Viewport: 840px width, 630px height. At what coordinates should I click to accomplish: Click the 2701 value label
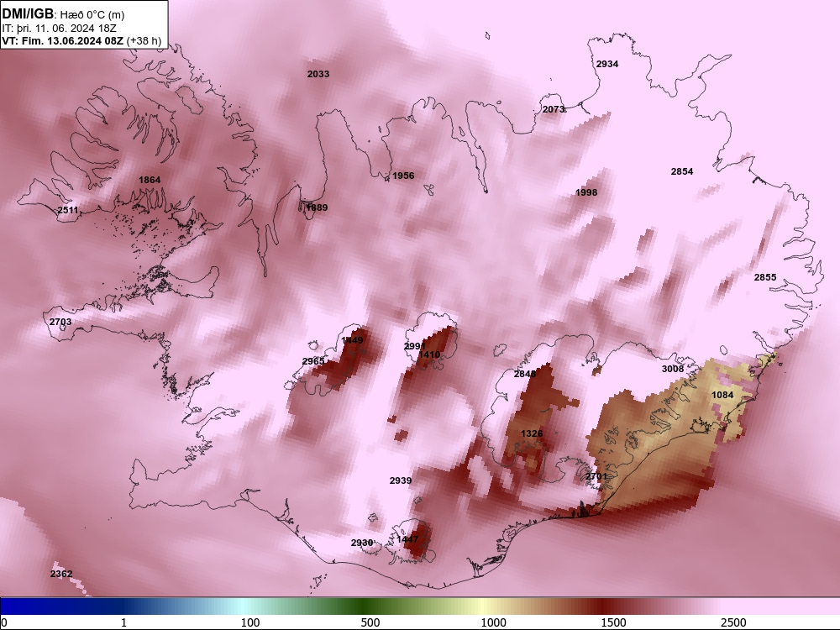point(596,477)
